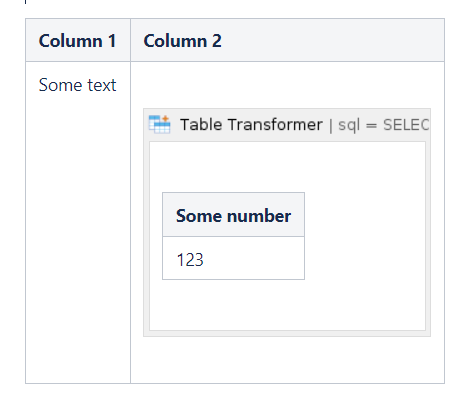
Task: Click empty space right of inner table
Action: point(365,236)
